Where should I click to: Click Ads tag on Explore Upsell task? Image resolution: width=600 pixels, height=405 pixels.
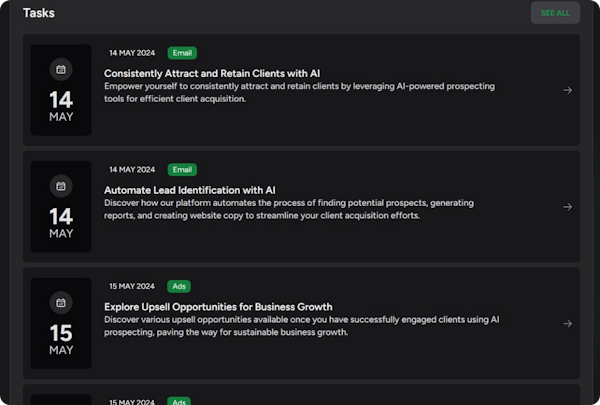click(x=179, y=286)
